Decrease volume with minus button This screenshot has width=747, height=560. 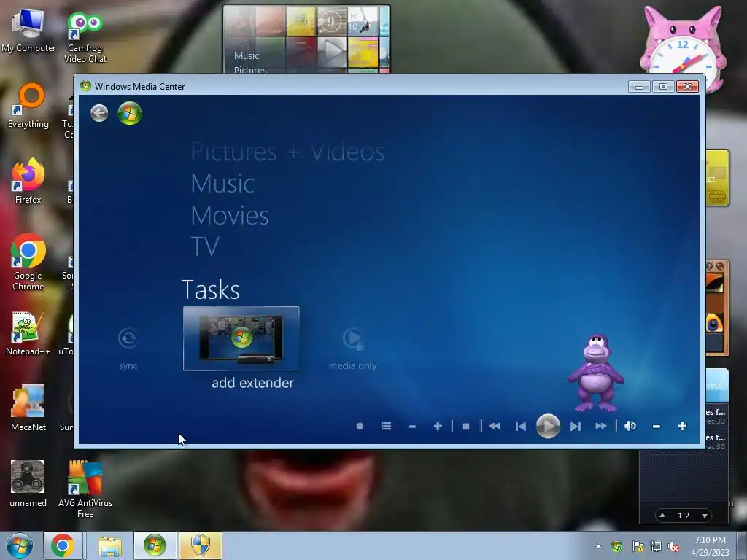pyautogui.click(x=657, y=426)
